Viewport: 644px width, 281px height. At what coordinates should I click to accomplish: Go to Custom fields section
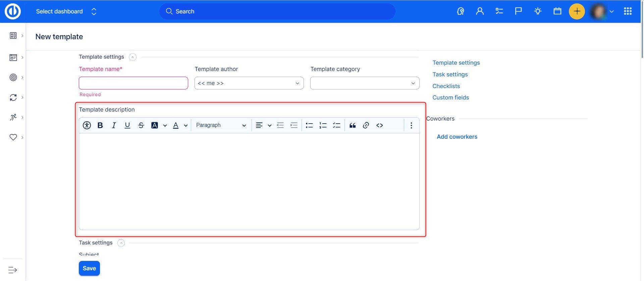pos(450,97)
